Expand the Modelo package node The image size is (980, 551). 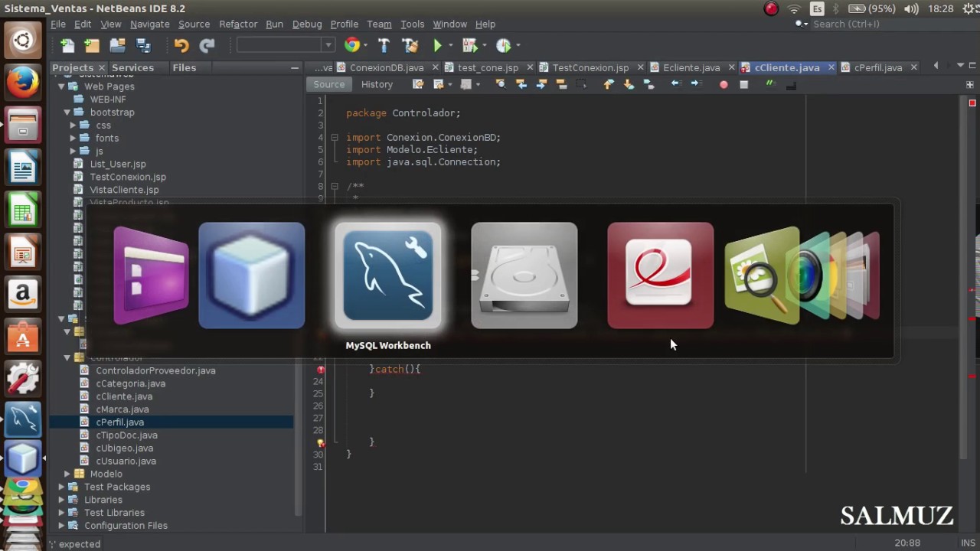pos(67,474)
